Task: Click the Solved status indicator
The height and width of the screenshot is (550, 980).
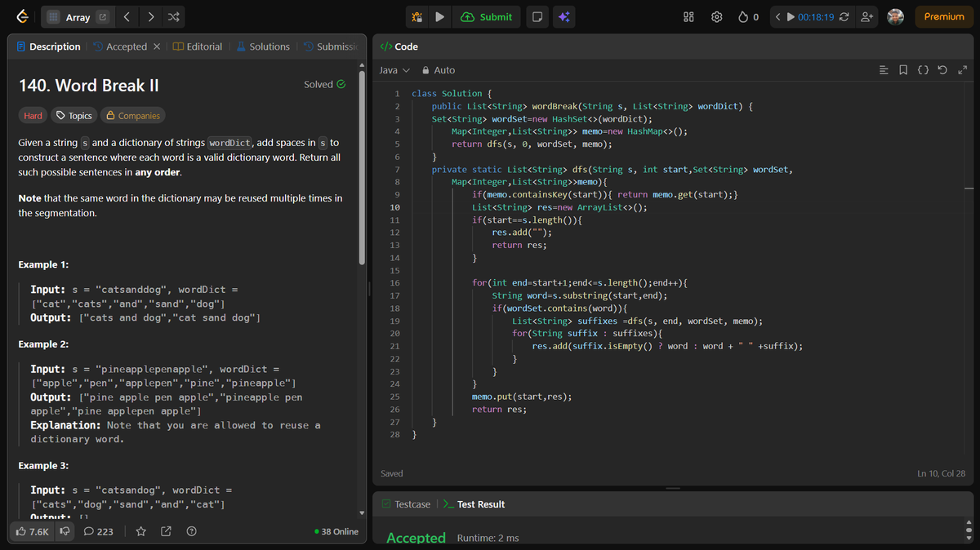Action: tap(324, 84)
